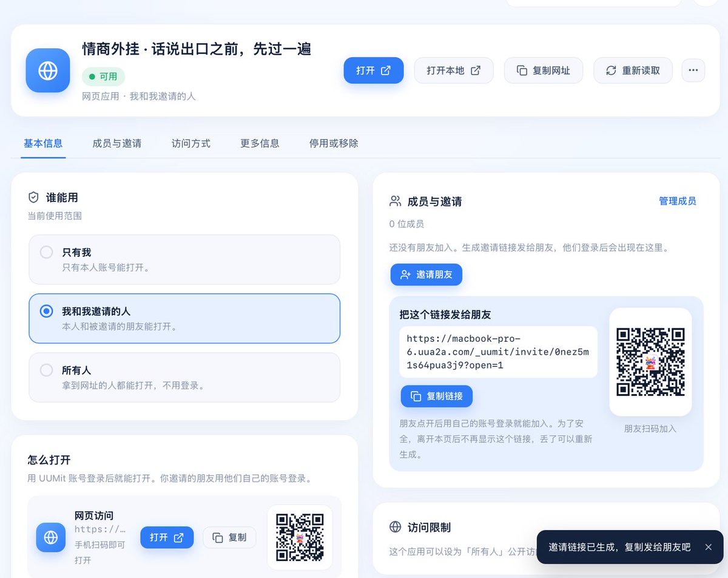728x578 pixels.
Task: Click 打开 button in 网页访问 row
Action: [167, 537]
